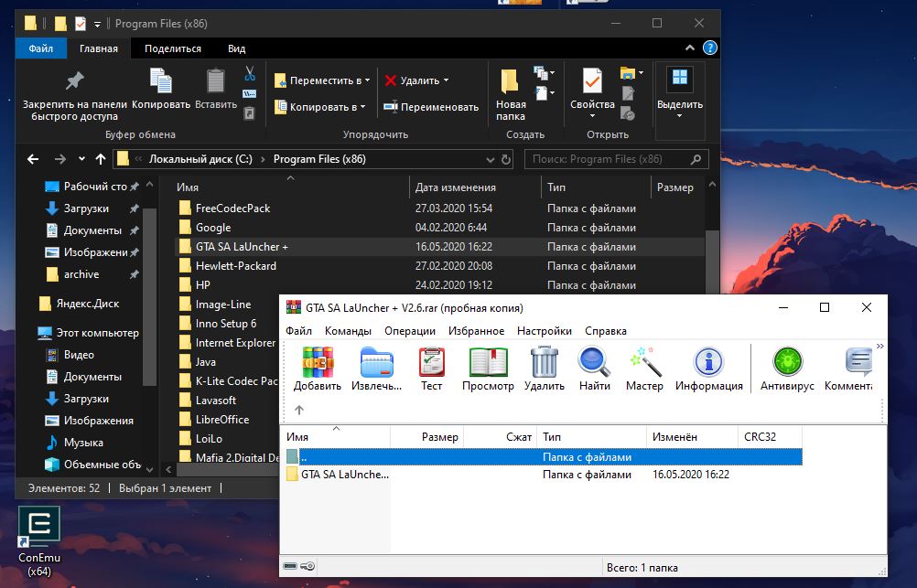
Task: Go up one folder in Explorer
Action: [101, 159]
